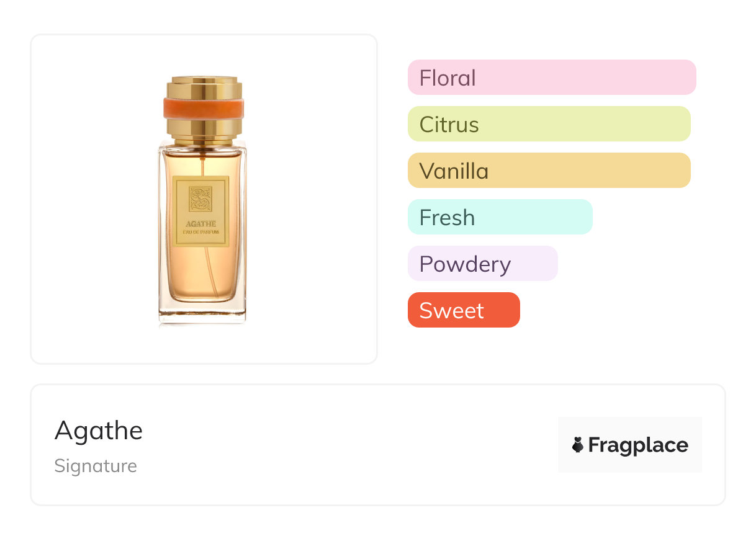Select the Floral accord bar
The height and width of the screenshot is (536, 756).
point(551,78)
